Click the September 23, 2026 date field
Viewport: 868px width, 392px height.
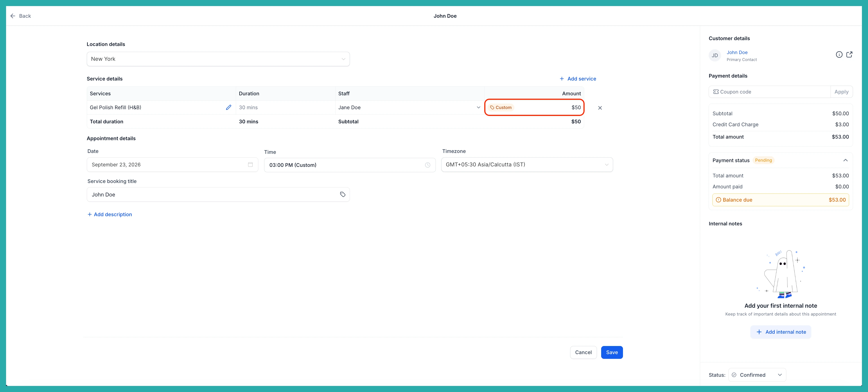coord(173,165)
